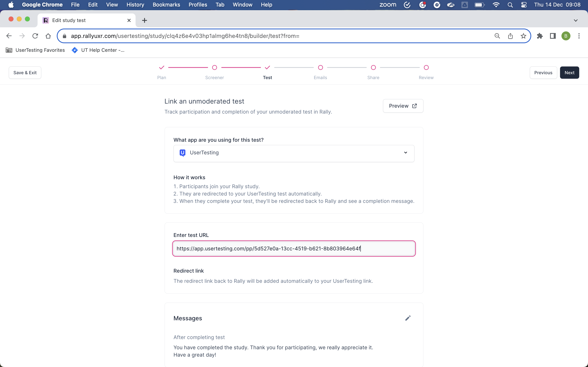Navigate back with the back arrow
This screenshot has width=588, height=367.
tap(9, 36)
